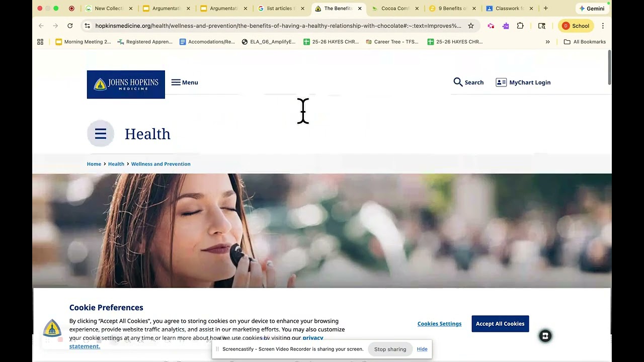Screen dimensions: 644x362
Task: Click the page vertical scrollbar
Action: point(609,67)
